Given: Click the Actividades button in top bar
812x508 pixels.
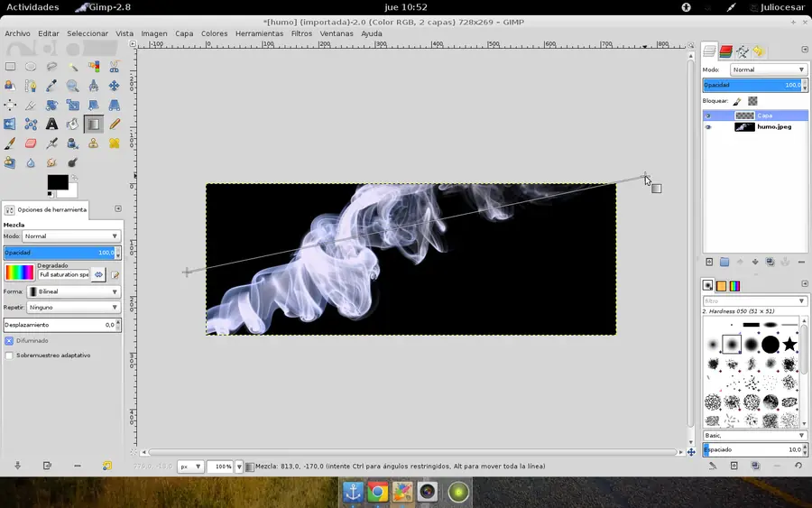Looking at the screenshot, I should pyautogui.click(x=32, y=7).
